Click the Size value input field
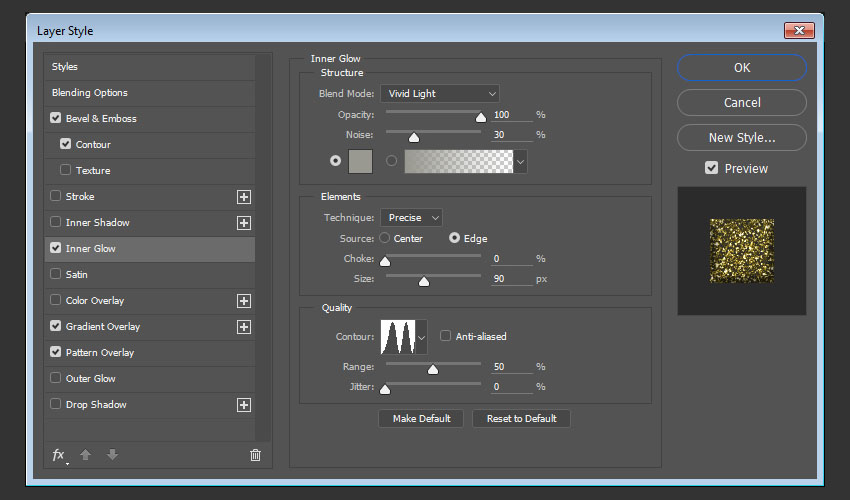850x500 pixels. click(x=511, y=279)
